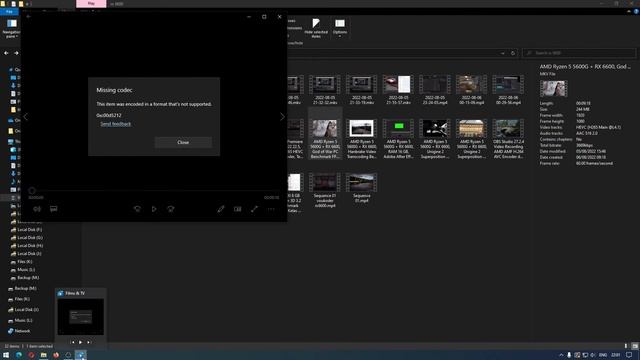The image size is (640, 360).
Task: Click the '1 item selected' status text
Action: point(40,346)
